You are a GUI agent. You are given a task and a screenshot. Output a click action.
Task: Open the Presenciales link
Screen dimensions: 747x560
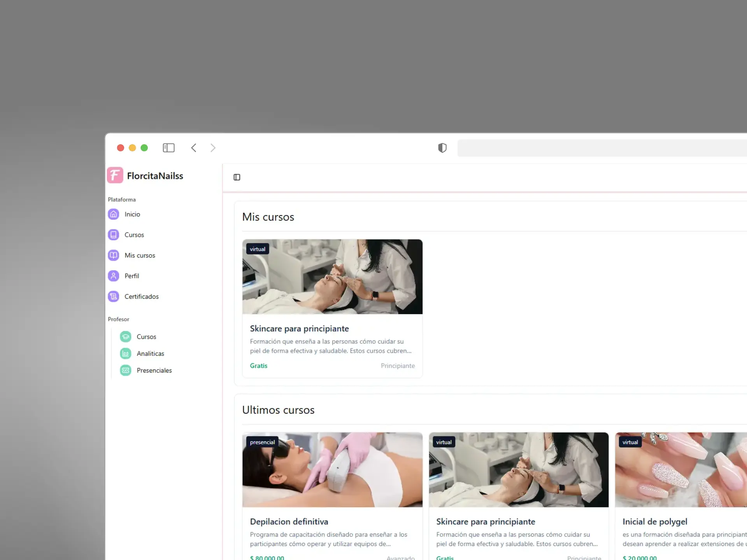point(154,371)
